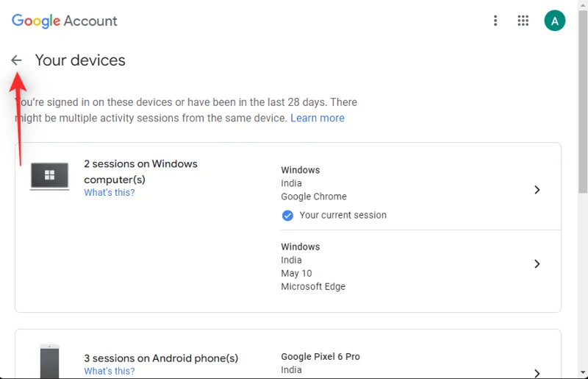The height and width of the screenshot is (379, 588).
Task: Click What's this under Android phone sessions
Action: [109, 371]
